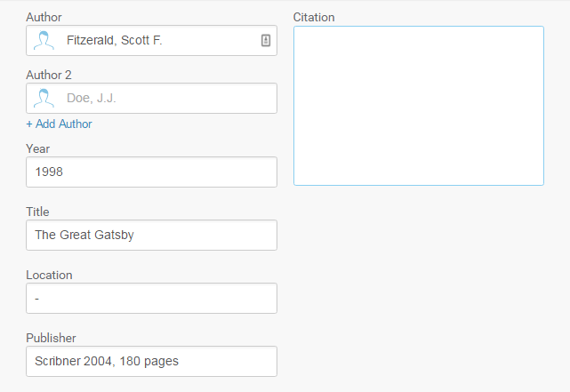Click inside the empty Citation text area
The height and width of the screenshot is (392, 570).
click(x=419, y=106)
